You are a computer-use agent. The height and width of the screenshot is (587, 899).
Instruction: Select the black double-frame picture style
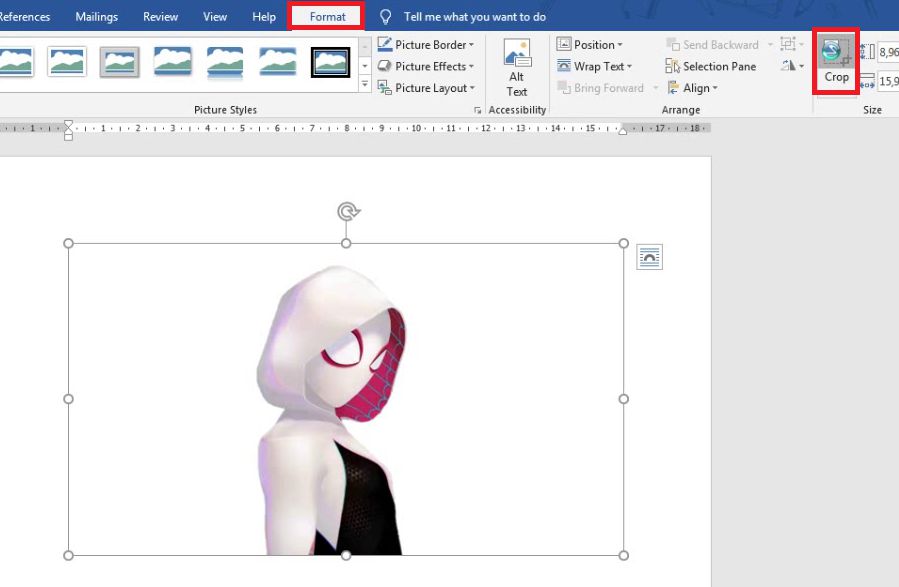coord(330,62)
